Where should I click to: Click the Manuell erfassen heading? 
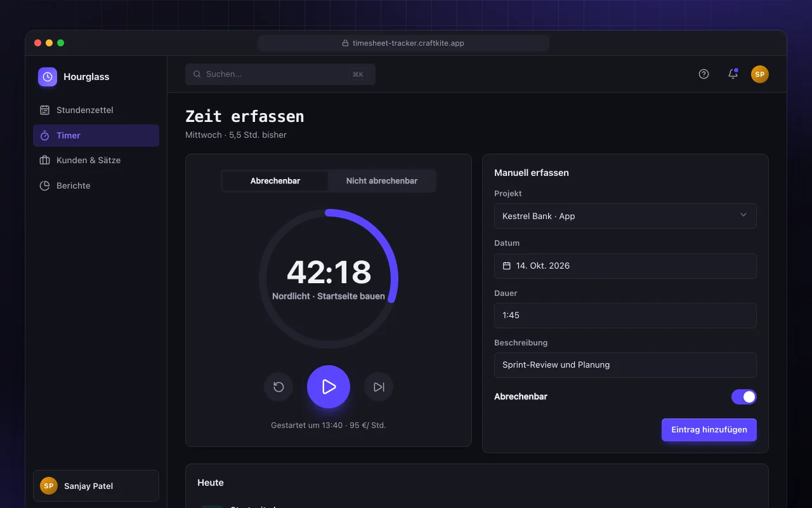tap(532, 173)
